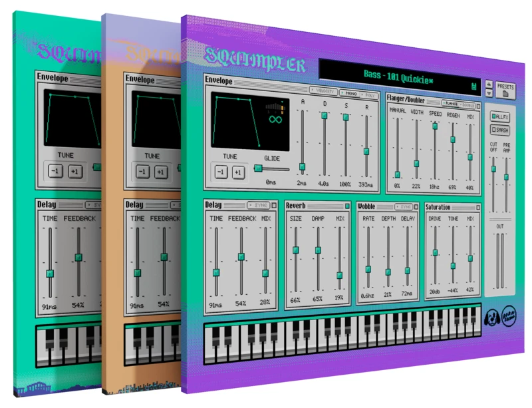Toggle Delay SYNC in the front purple window
The image size is (532, 408).
(x=259, y=205)
